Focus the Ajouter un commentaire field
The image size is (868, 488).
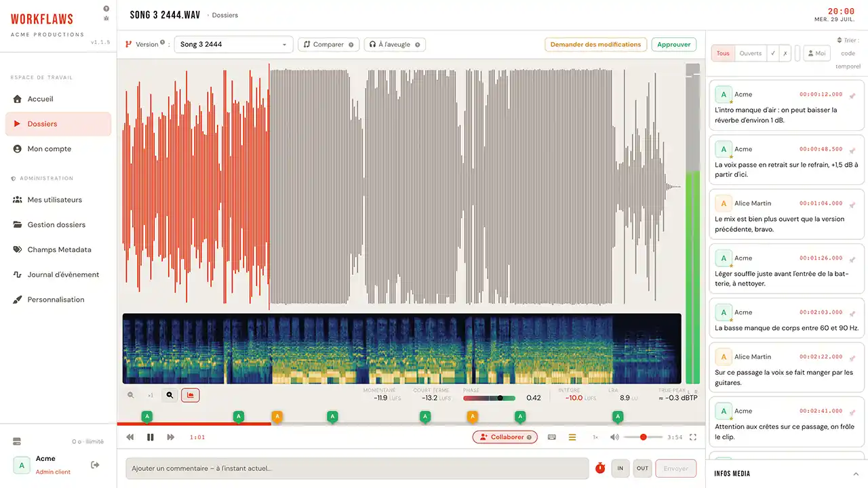click(x=357, y=468)
